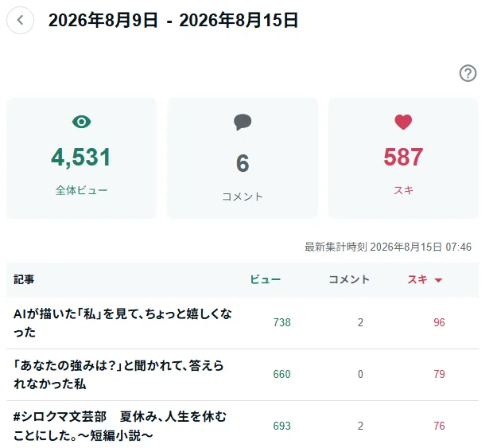Sort the table by ビュー column
The height and width of the screenshot is (448, 497).
(x=266, y=279)
